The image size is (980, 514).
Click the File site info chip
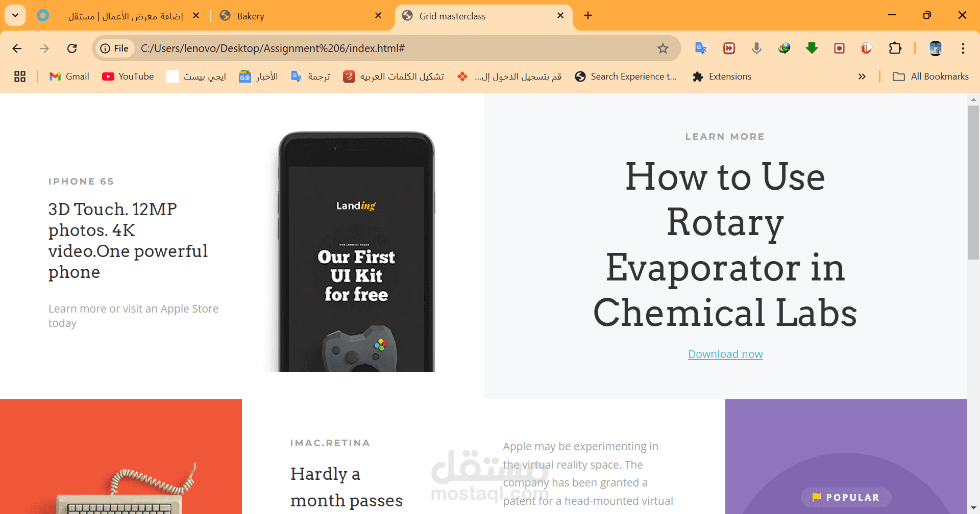pyautogui.click(x=114, y=48)
